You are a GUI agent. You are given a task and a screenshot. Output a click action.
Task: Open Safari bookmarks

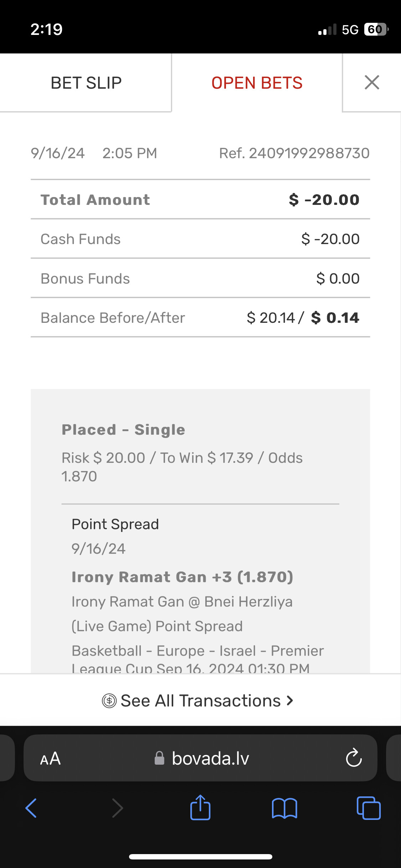284,808
